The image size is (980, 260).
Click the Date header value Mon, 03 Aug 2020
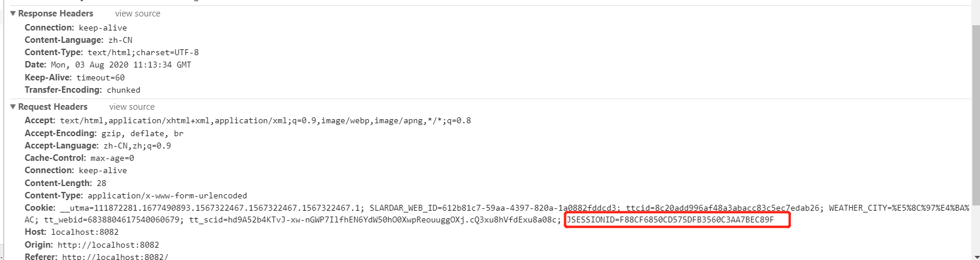click(x=121, y=65)
